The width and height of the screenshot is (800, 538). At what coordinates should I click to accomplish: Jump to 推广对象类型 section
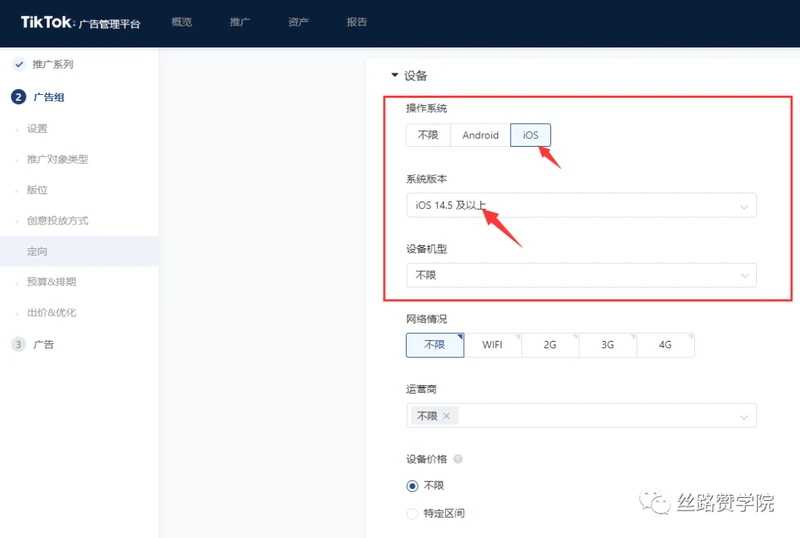pos(58,159)
